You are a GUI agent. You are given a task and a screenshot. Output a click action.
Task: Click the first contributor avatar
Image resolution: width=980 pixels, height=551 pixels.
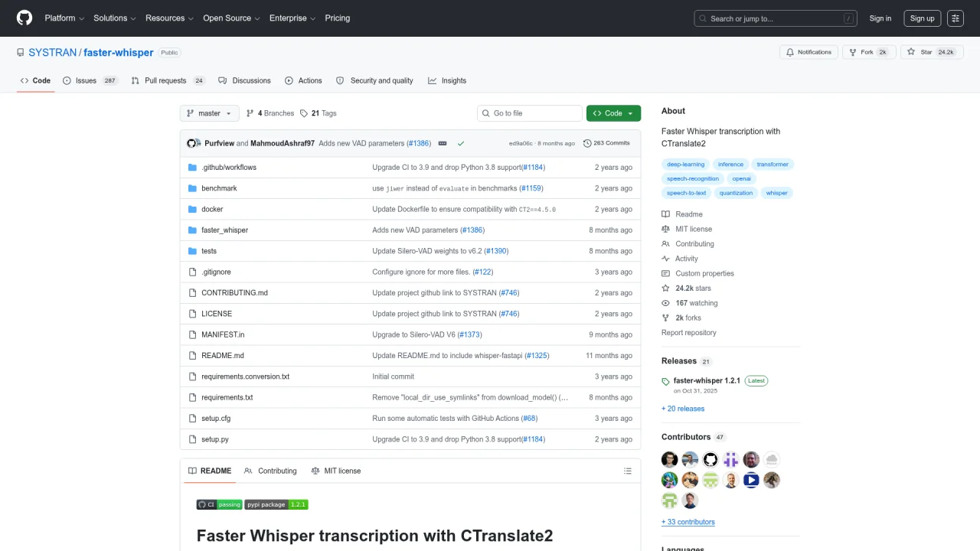(x=670, y=460)
